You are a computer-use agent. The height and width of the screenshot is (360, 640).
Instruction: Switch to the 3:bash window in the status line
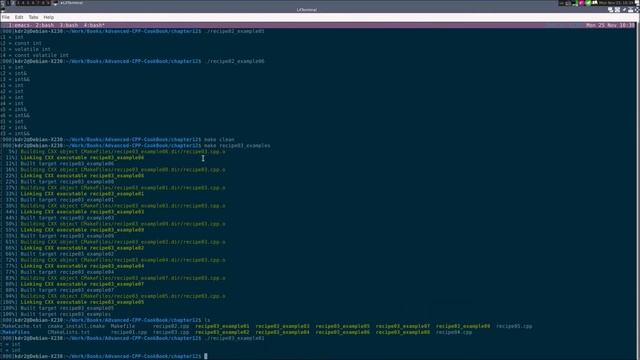(x=69, y=25)
